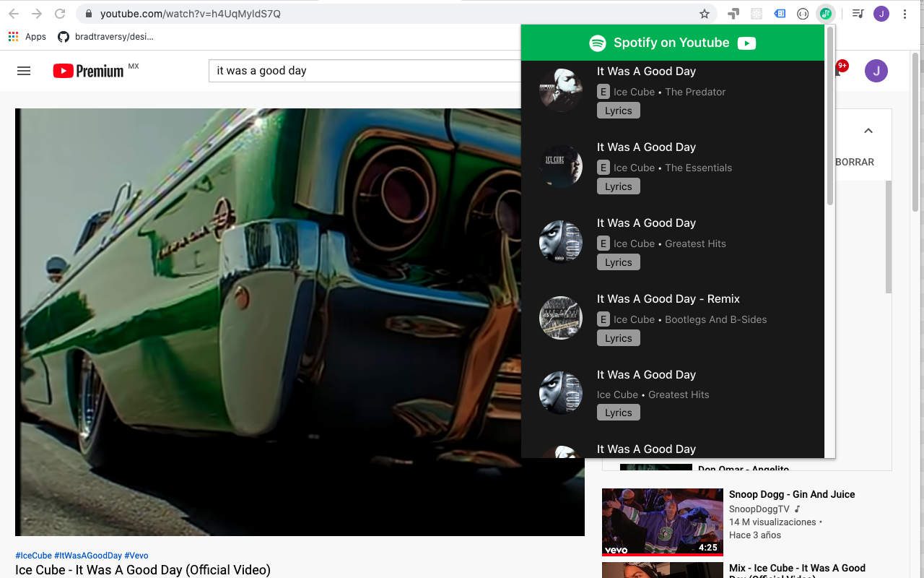Open The Predator album cover
Image resolution: width=924 pixels, height=578 pixels.
tap(561, 90)
